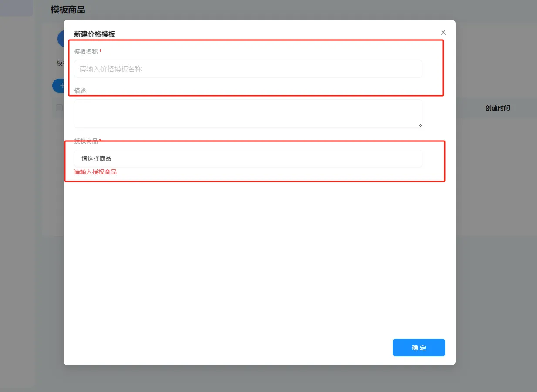537x392 pixels.
Task: Click the 创建时间 column header
Action: (x=496, y=108)
